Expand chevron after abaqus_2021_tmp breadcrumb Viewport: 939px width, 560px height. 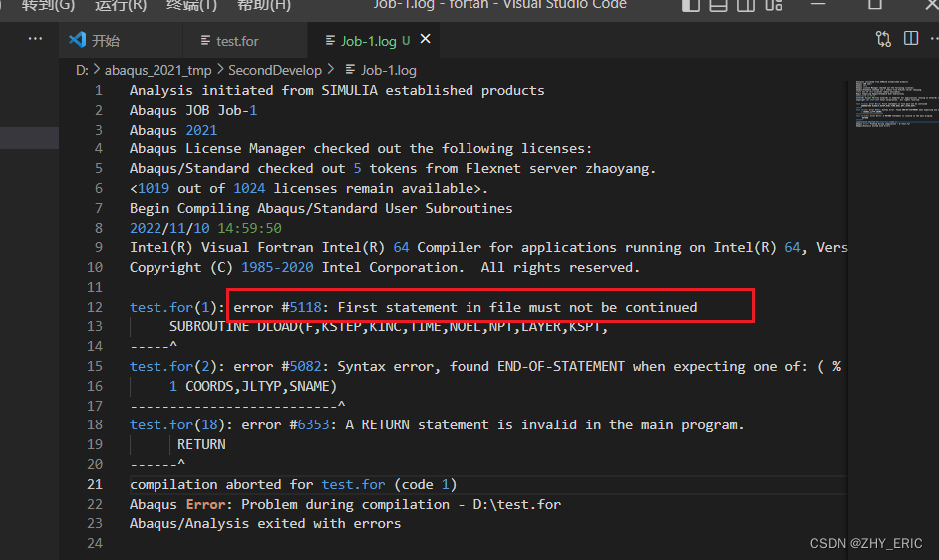pyautogui.click(x=219, y=70)
